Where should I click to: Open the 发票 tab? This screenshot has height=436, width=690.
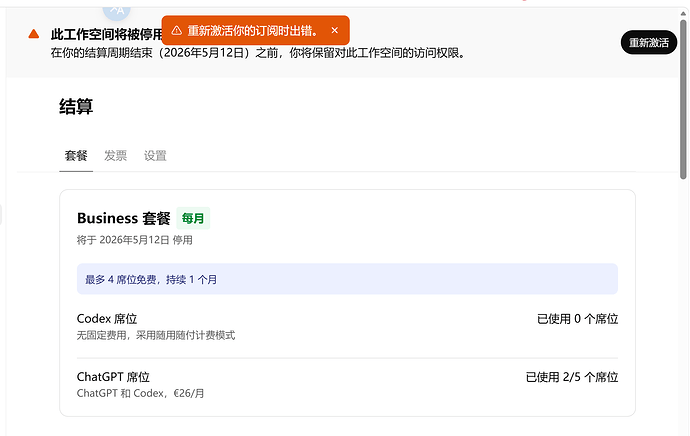[x=115, y=156]
